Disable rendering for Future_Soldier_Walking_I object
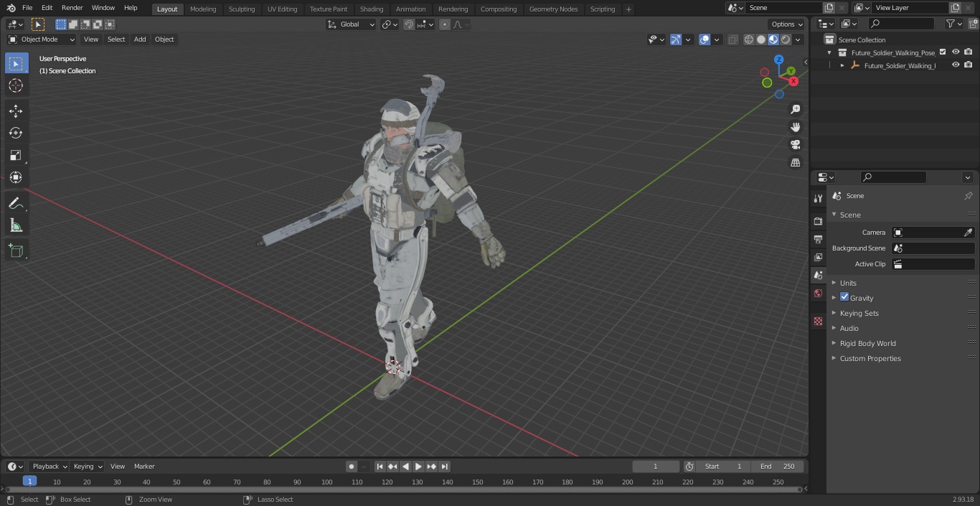The width and height of the screenshot is (980, 506). [x=969, y=65]
